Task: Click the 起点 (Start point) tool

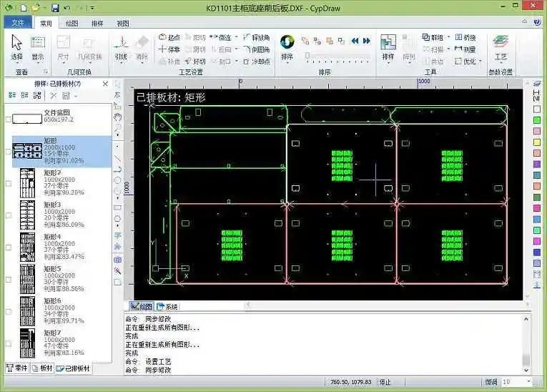Action: click(169, 37)
